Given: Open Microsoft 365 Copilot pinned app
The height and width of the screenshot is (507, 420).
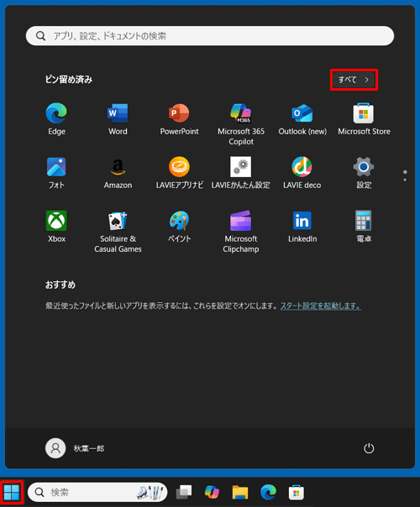Looking at the screenshot, I should pos(241,124).
